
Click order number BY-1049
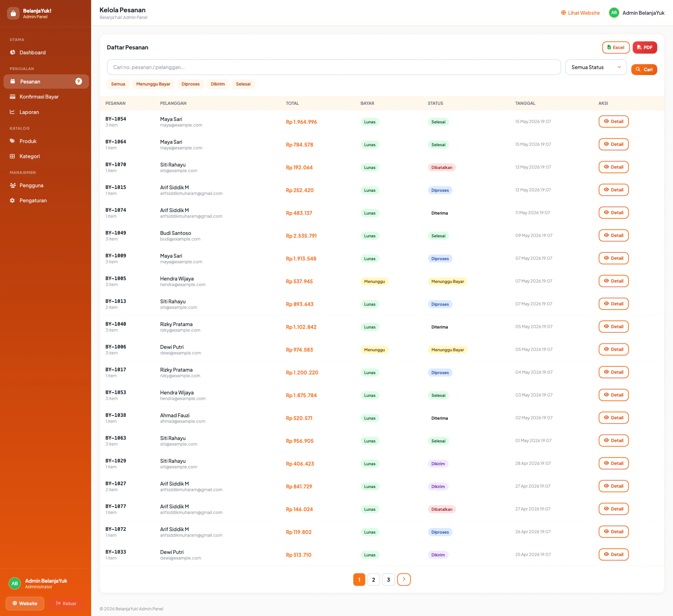pos(116,233)
